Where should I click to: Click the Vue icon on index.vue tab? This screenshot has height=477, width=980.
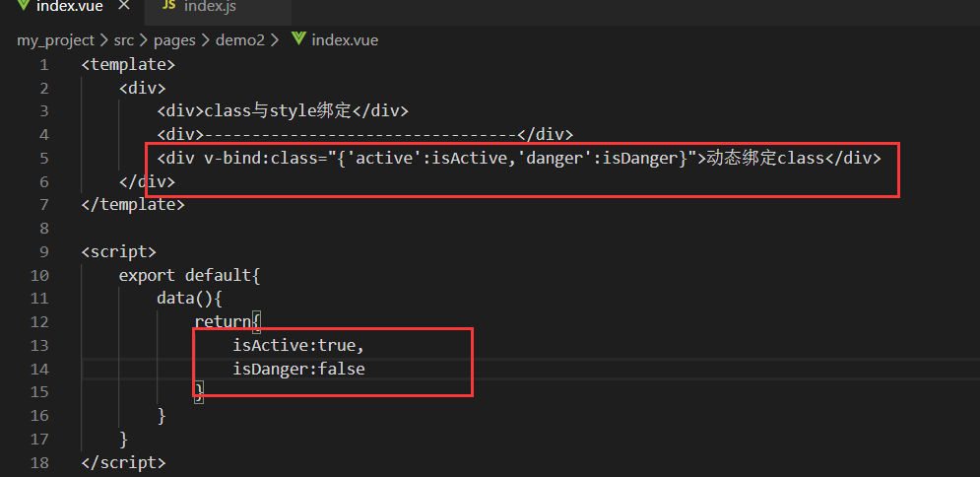click(x=22, y=7)
